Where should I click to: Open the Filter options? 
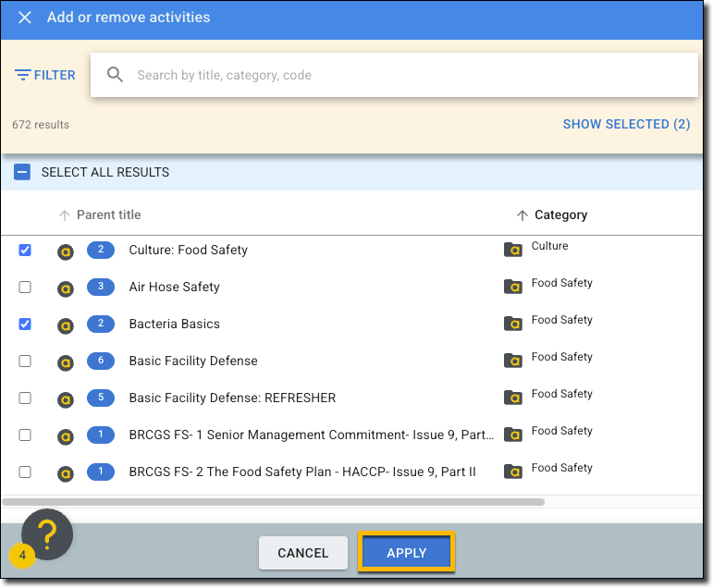tap(45, 75)
